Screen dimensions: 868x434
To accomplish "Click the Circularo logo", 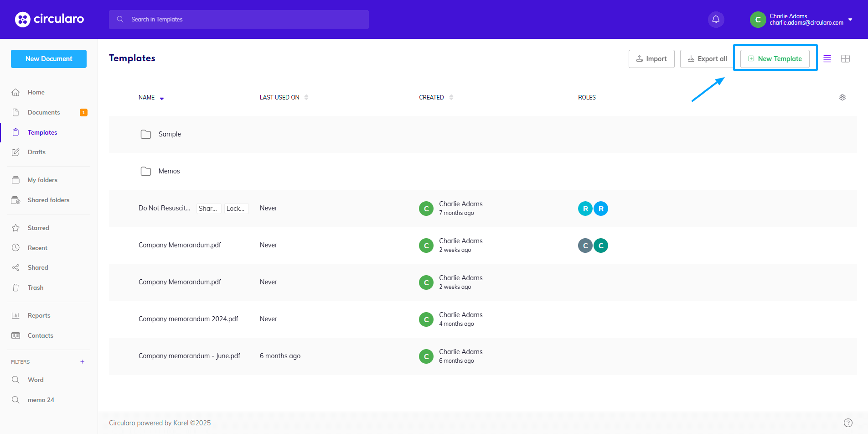I will 49,19.
